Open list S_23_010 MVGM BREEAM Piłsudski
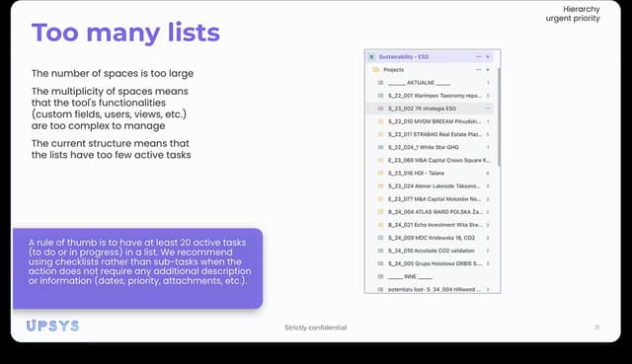 [x=434, y=121]
